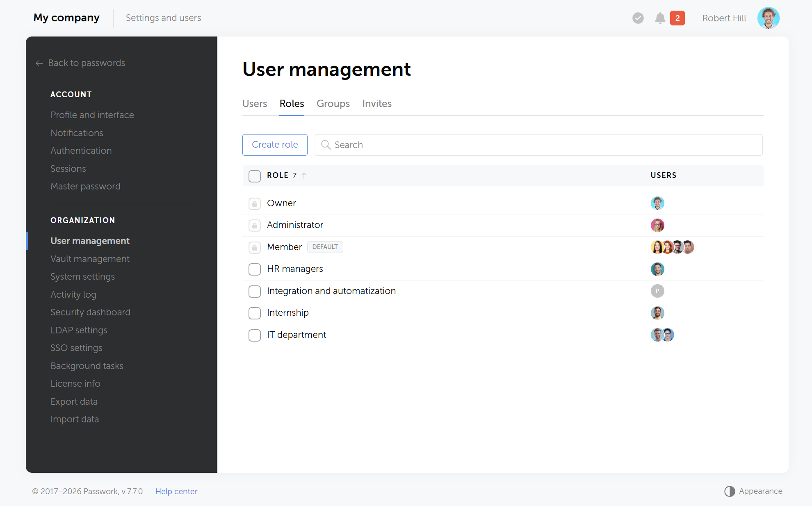Click the role Search input field

tap(538, 145)
